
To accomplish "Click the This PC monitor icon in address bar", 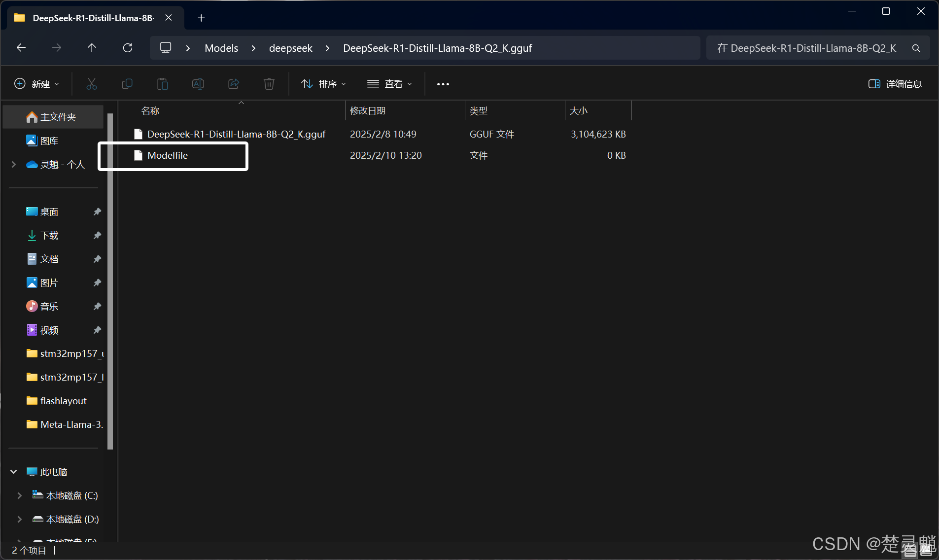I will [166, 48].
